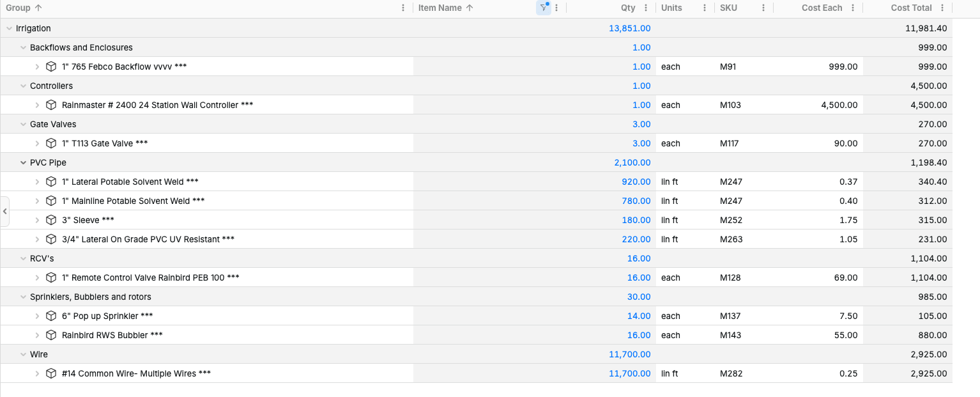Open the Units column three-dot menu
Screen dimensions: 980x397
[705, 8]
